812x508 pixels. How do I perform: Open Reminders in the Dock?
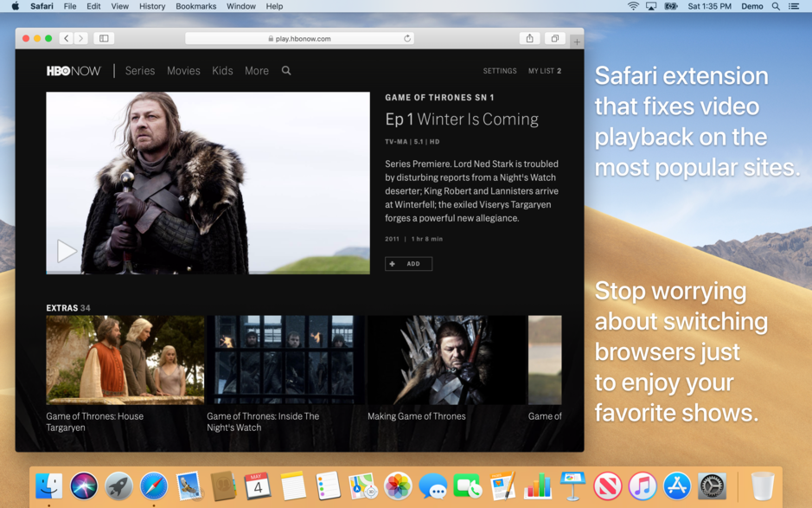(x=328, y=486)
